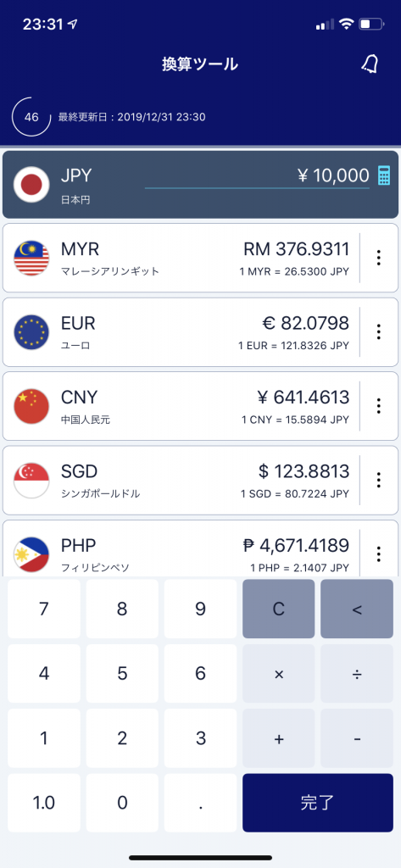This screenshot has width=401, height=868.
Task: Tap the calculator icon next to JPY amount
Action: 383,175
